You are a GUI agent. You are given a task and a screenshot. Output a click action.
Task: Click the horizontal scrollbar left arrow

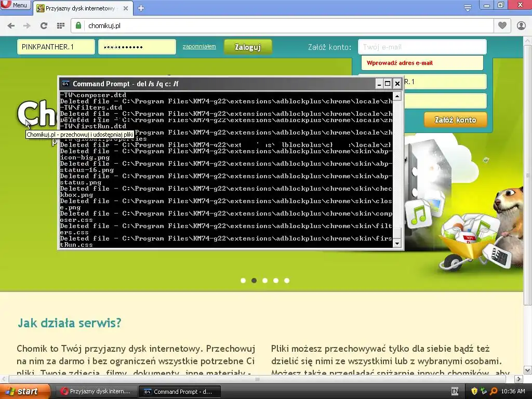tap(4, 379)
